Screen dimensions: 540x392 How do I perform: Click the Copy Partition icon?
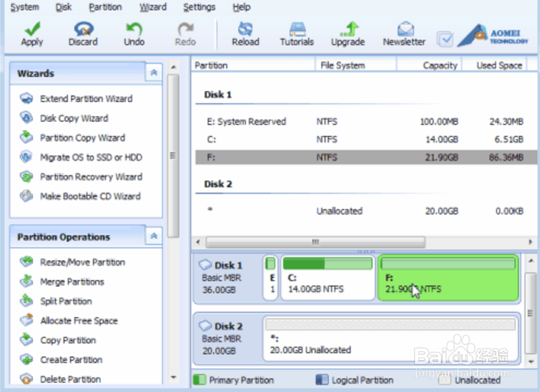coord(26,340)
